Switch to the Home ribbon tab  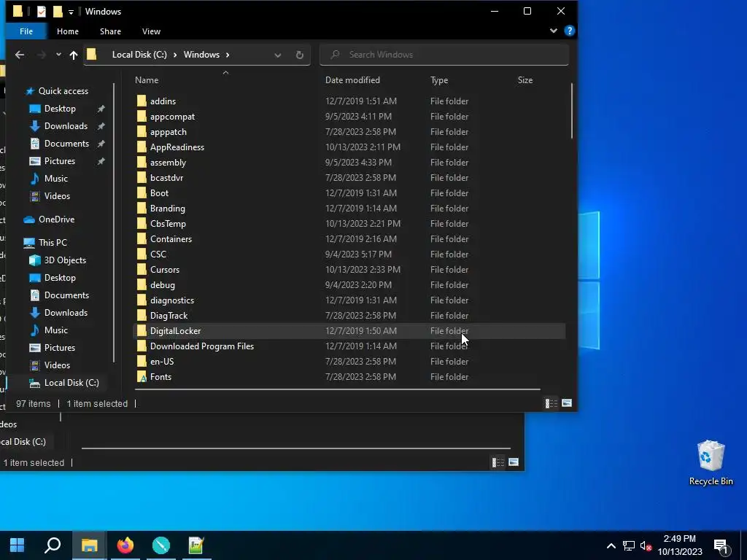click(68, 31)
